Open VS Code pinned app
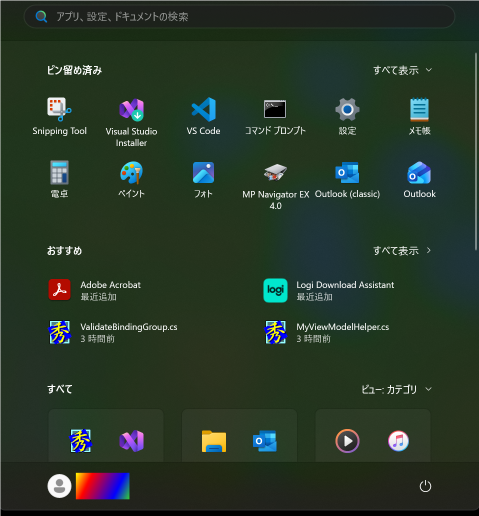This screenshot has height=516, width=479. [203, 117]
